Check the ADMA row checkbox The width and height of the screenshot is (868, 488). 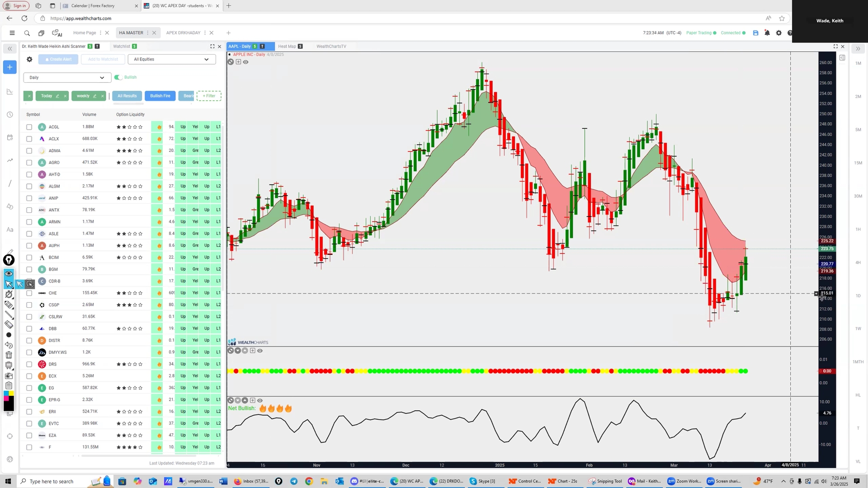point(29,151)
